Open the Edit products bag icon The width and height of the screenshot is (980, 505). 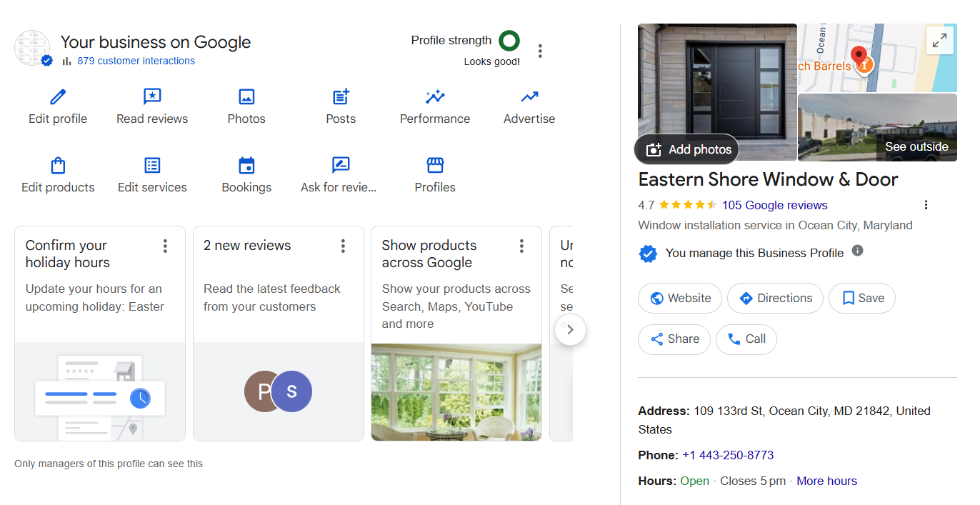click(x=58, y=165)
